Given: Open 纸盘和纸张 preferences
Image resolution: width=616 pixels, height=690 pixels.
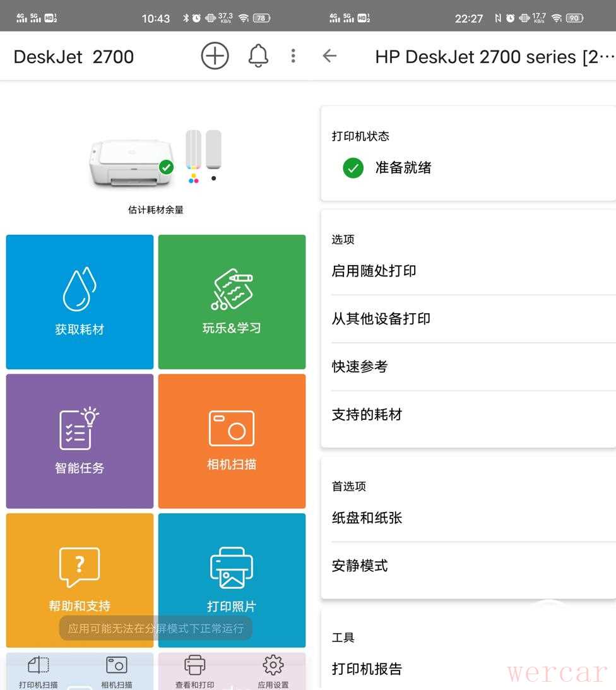Looking at the screenshot, I should point(367,518).
